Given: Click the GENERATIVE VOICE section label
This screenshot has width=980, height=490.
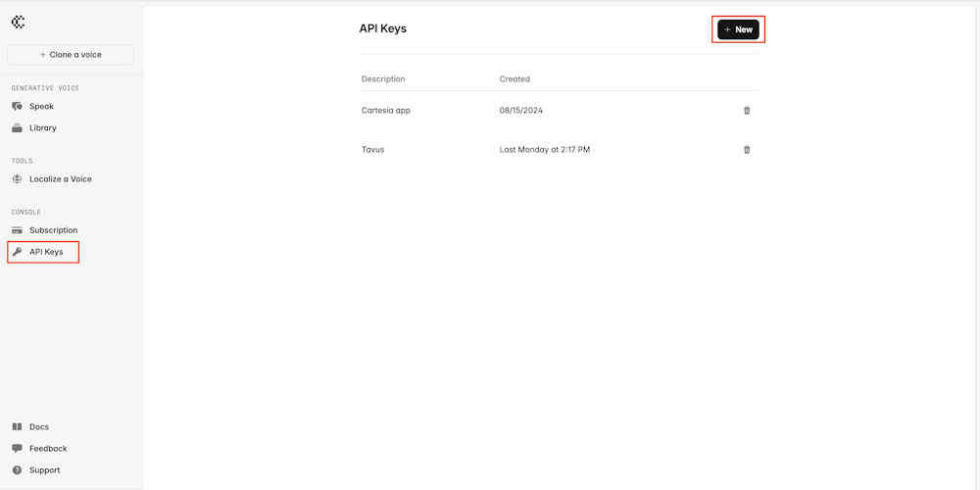Looking at the screenshot, I should (45, 88).
